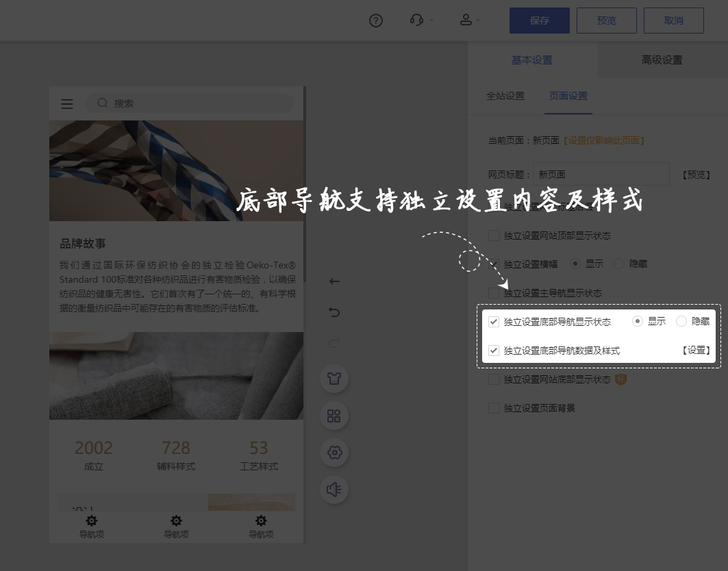This screenshot has height=571, width=728.
Task: Open the help question mark icon
Action: point(375,21)
